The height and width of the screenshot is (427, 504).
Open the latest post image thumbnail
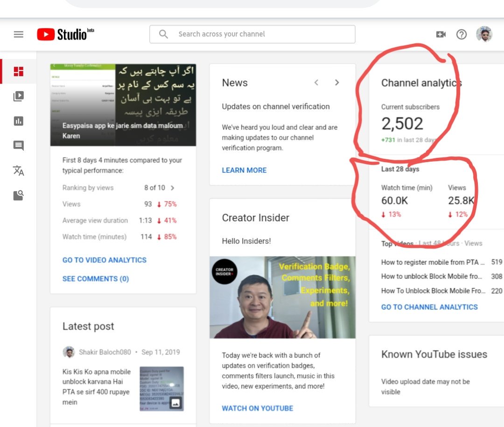pyautogui.click(x=161, y=389)
